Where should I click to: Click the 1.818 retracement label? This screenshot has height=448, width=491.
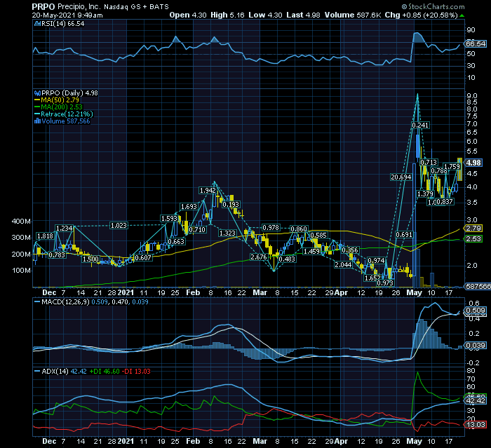[x=45, y=236]
